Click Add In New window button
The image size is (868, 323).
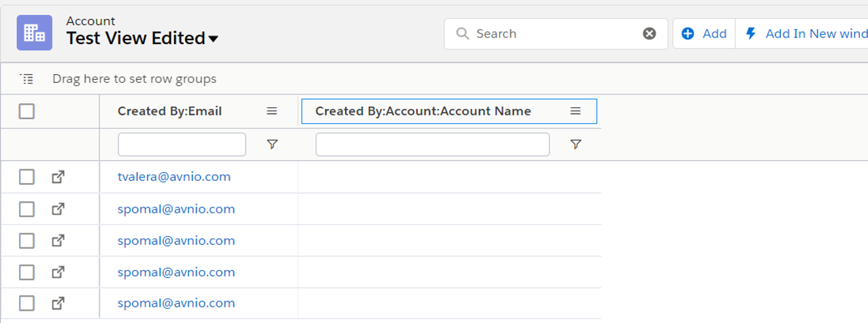pyautogui.click(x=807, y=34)
